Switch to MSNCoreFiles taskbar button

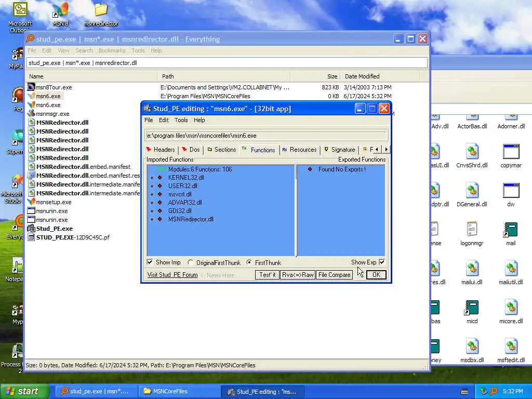point(179,392)
